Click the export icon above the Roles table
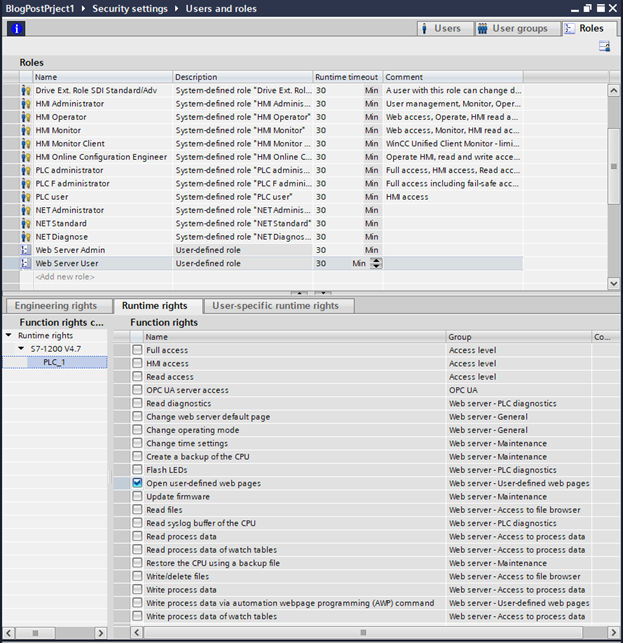 tap(605, 46)
